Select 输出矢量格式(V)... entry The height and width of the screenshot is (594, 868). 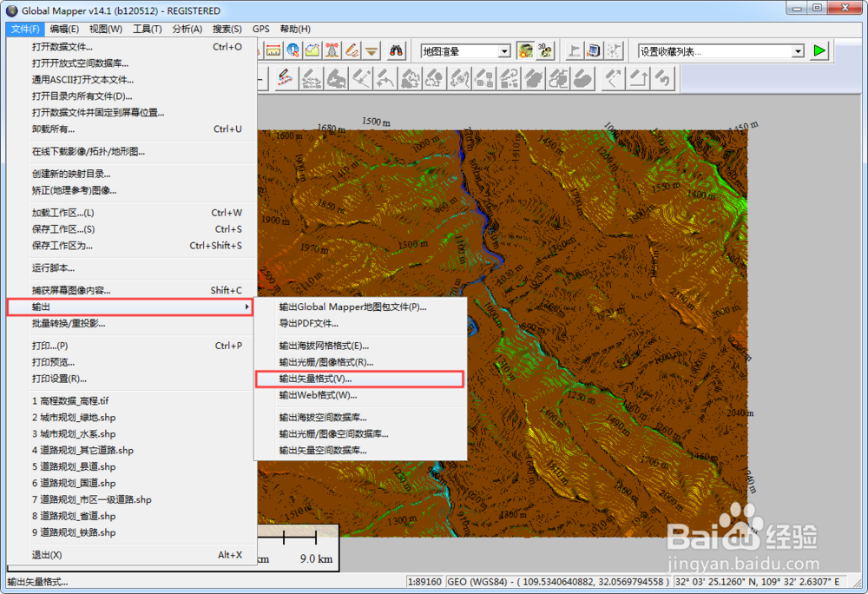360,379
